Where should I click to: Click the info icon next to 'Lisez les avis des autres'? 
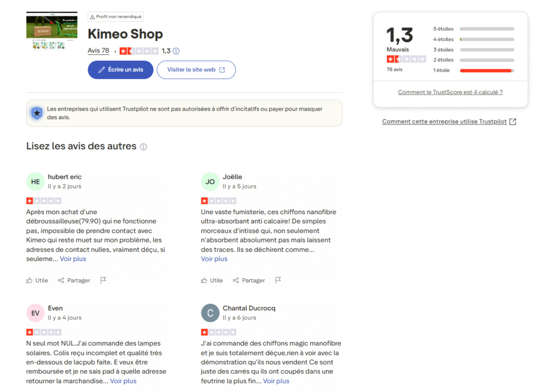click(x=143, y=146)
